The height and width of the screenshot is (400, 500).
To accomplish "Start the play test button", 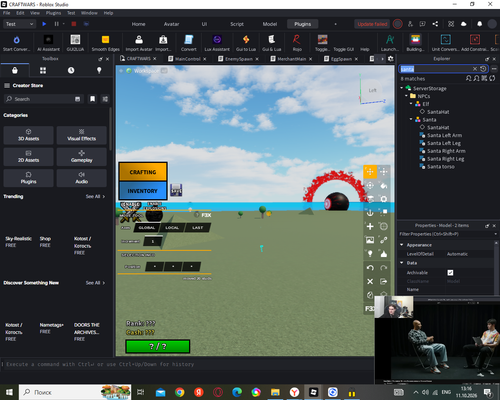I will pyautogui.click(x=44, y=24).
